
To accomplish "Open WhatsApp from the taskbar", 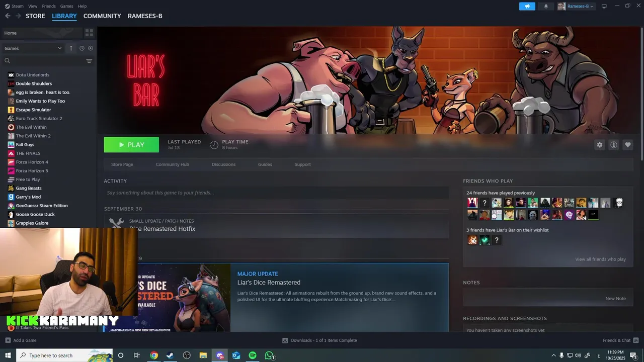I will pyautogui.click(x=269, y=355).
